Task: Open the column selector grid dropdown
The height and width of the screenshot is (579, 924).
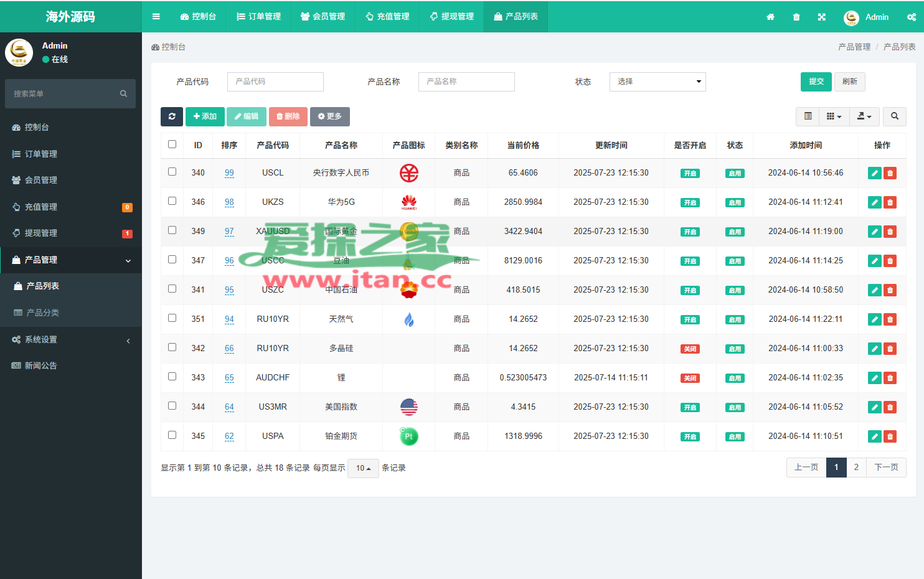Action: coord(834,116)
